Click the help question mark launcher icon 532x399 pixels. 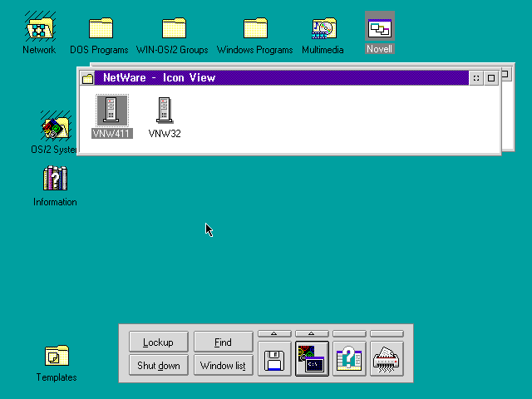pos(349,359)
